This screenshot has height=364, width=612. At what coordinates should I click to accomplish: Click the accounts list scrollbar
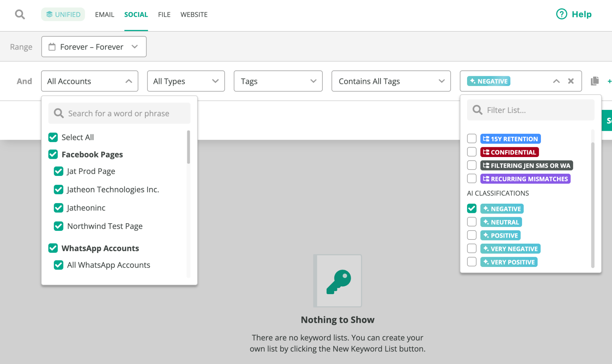click(189, 147)
